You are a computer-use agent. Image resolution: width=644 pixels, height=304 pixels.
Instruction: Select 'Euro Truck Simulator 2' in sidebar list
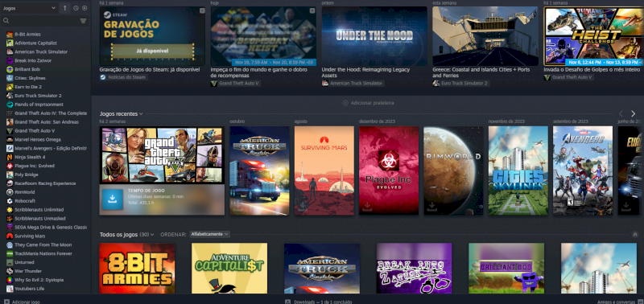click(x=38, y=96)
